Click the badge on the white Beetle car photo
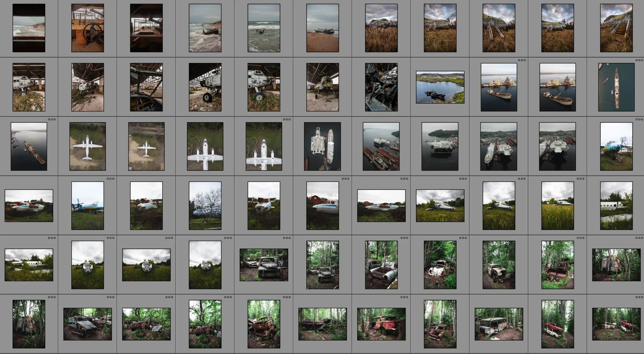This screenshot has height=354, width=644. point(463,238)
